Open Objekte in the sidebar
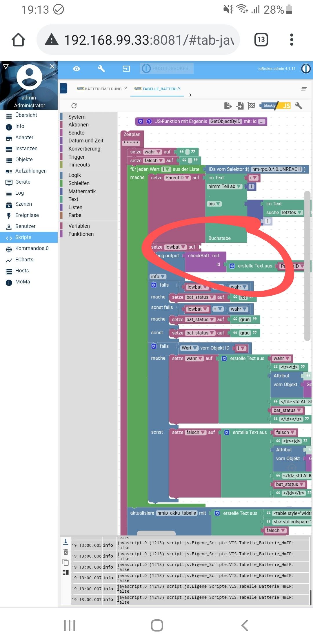The width and height of the screenshot is (313, 644). pyautogui.click(x=29, y=160)
